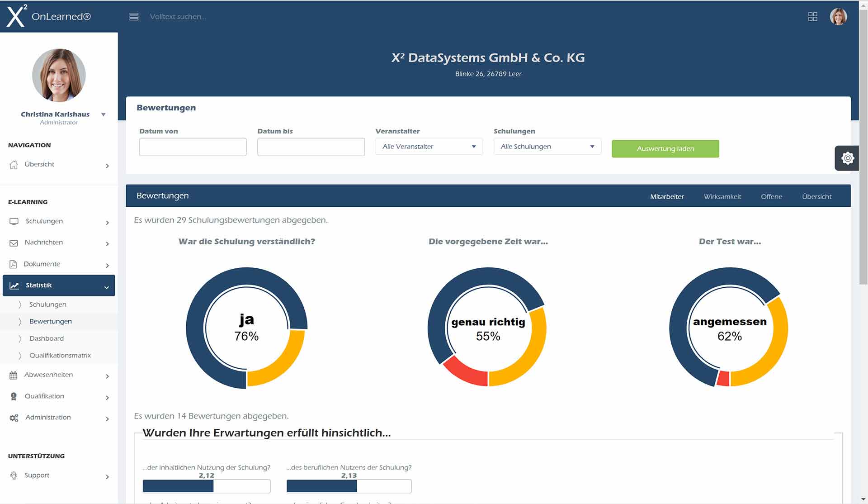
Task: Open the settings gear panel on right edge
Action: click(x=847, y=158)
